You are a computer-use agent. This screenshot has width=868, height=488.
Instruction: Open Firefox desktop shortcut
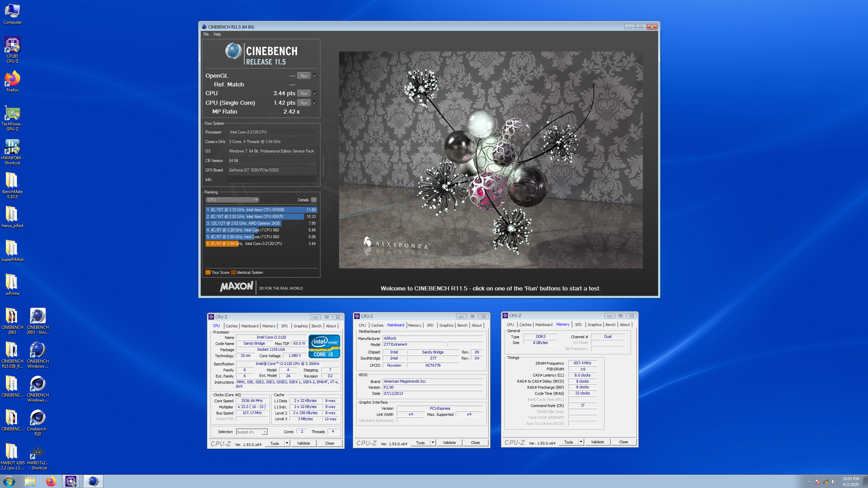coord(13,81)
